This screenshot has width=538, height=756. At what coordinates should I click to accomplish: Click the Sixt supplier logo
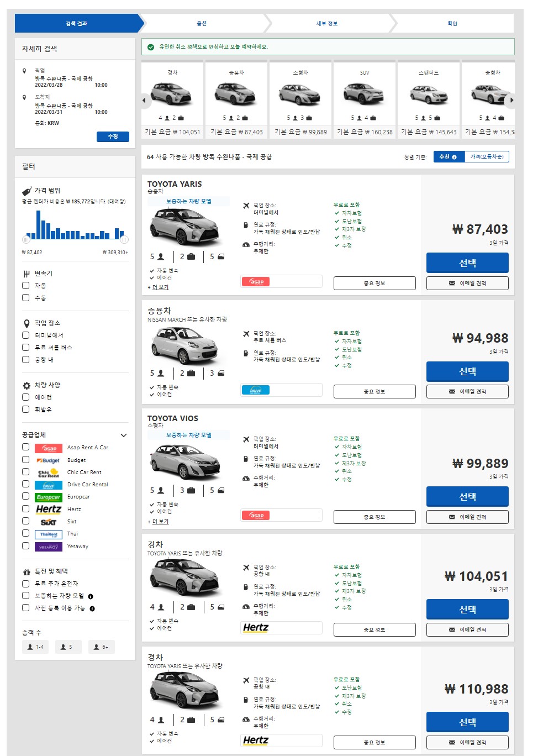(x=49, y=522)
